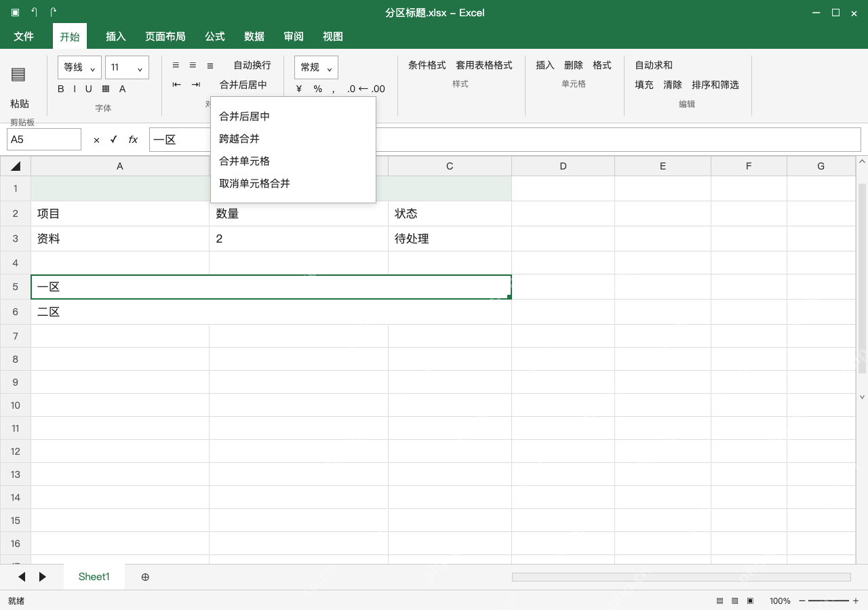Increase the indent
Image resolution: width=868 pixels, height=610 pixels.
click(x=195, y=85)
